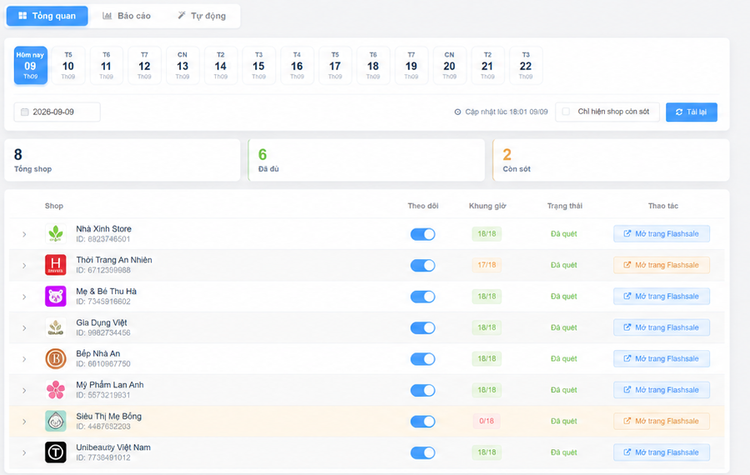The height and width of the screenshot is (475, 750).
Task: Pick date card T2 21
Action: 487,66
